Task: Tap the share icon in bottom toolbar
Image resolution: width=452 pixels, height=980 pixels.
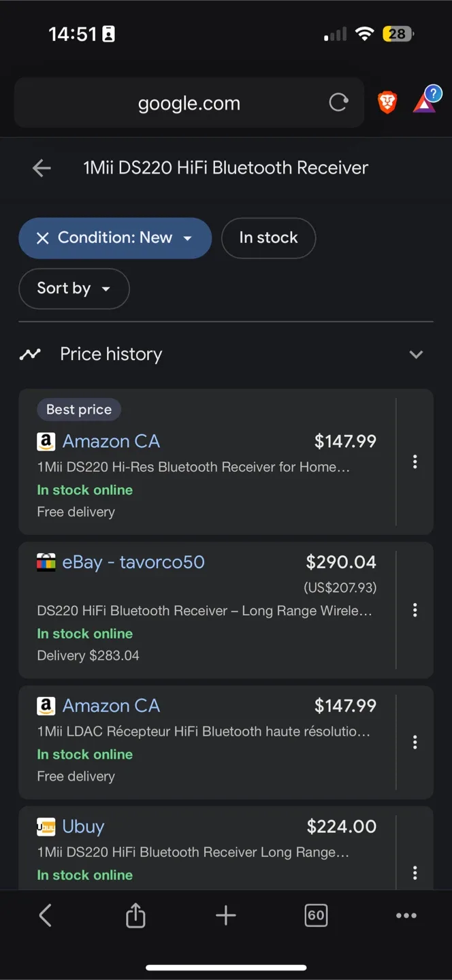Action: click(x=135, y=915)
